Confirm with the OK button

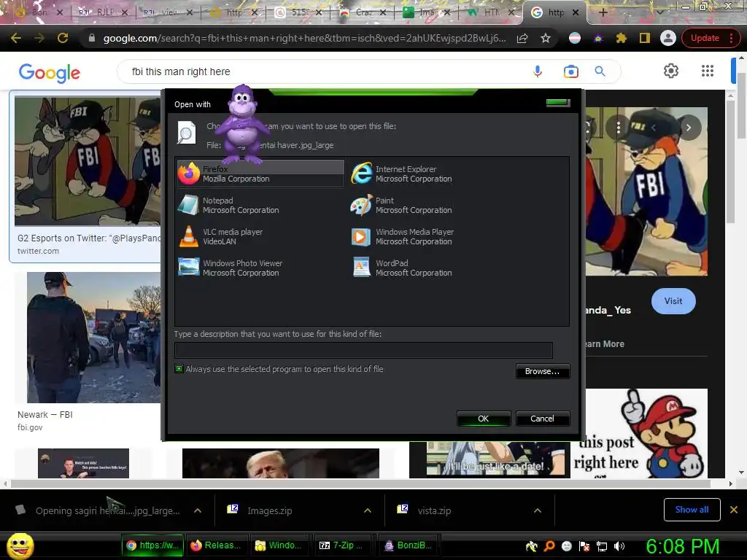(484, 419)
